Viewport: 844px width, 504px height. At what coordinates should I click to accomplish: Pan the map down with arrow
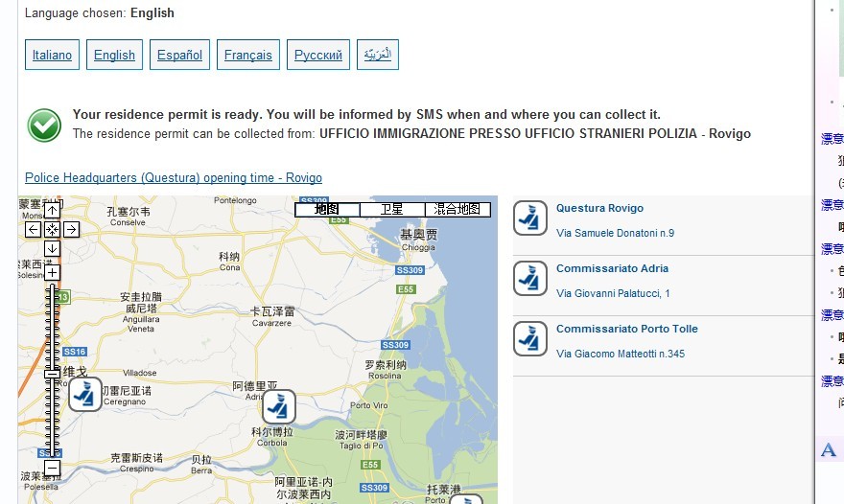click(52, 248)
